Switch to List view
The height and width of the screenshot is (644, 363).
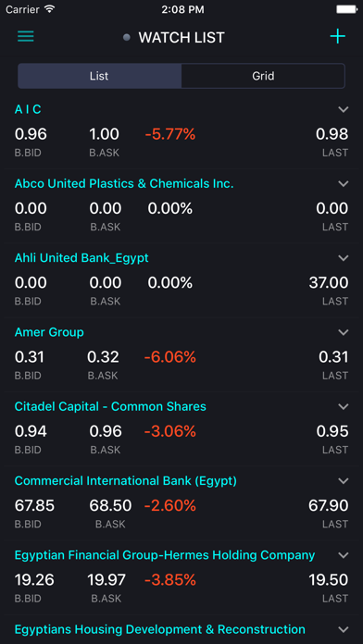(x=99, y=76)
